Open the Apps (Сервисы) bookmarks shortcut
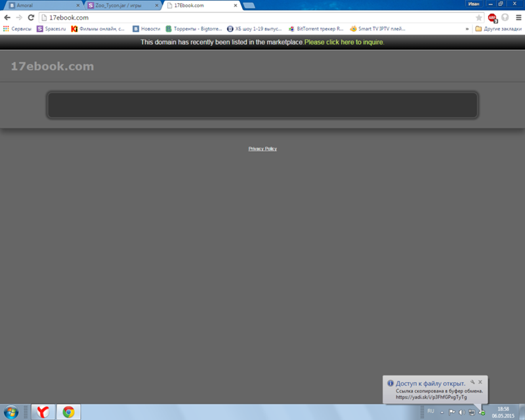Image resolution: width=525 pixels, height=420 pixels. [x=16, y=29]
